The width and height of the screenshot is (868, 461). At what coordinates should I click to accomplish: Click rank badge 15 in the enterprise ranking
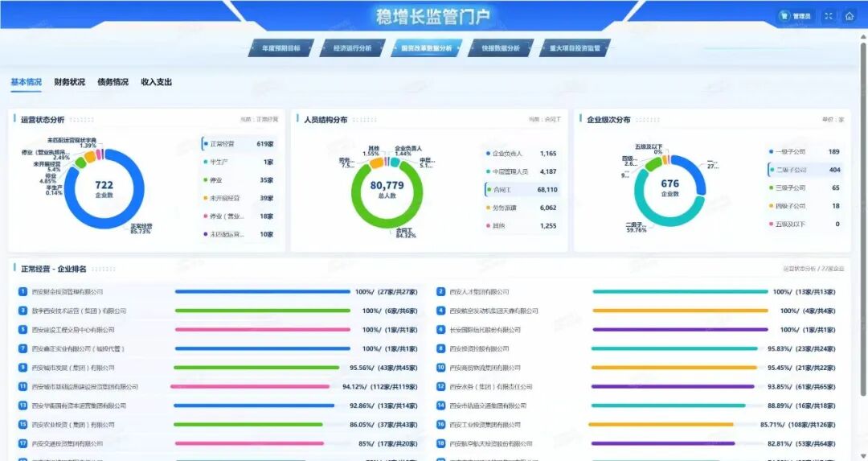23,425
